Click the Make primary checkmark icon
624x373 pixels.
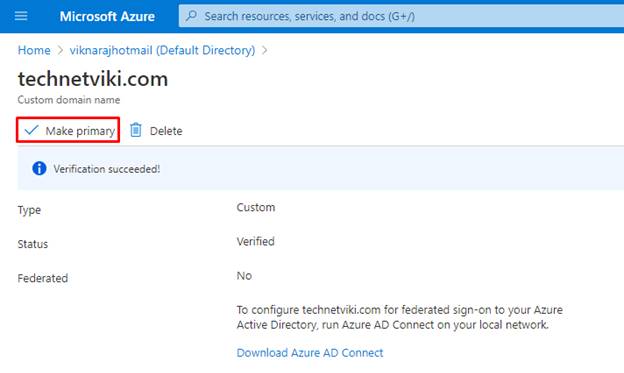(31, 130)
